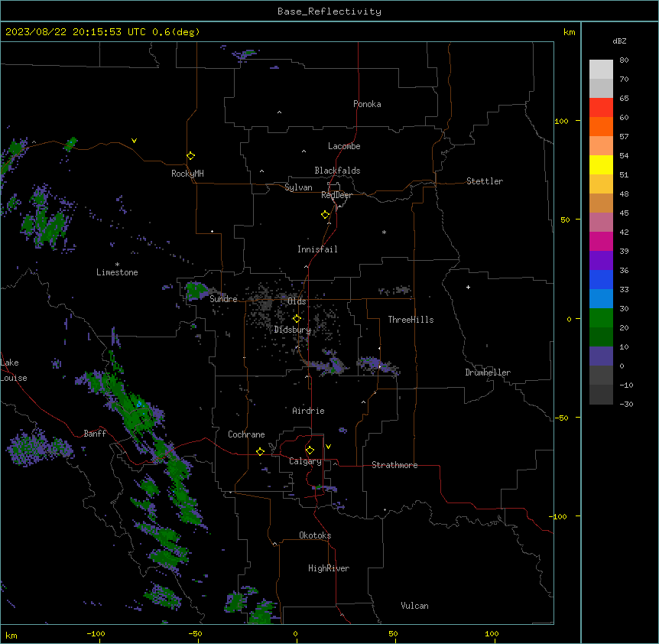The image size is (659, 644).
Task: Click the Airdrie label
Action: (x=309, y=411)
